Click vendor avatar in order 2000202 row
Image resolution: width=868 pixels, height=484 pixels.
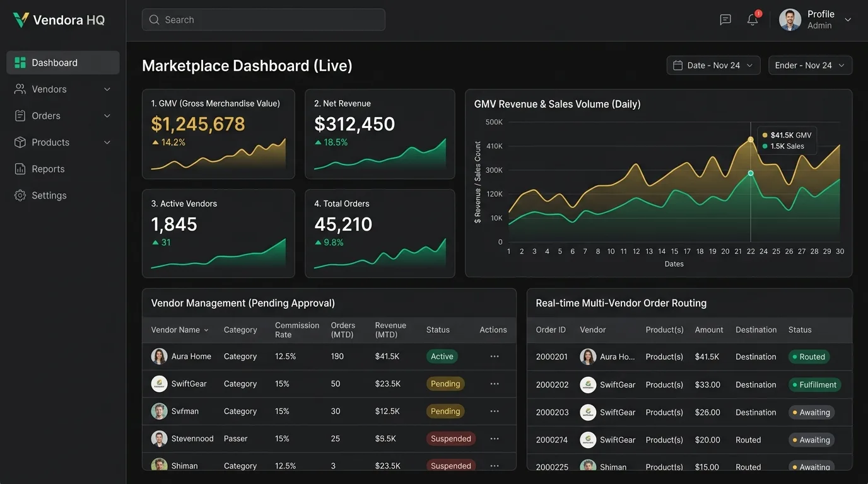coord(588,384)
